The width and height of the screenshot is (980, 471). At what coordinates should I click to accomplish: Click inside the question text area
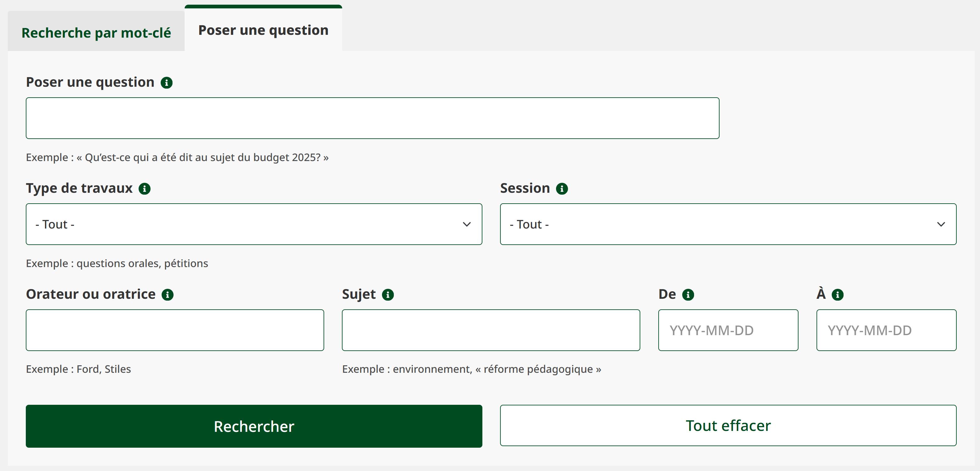tap(372, 118)
